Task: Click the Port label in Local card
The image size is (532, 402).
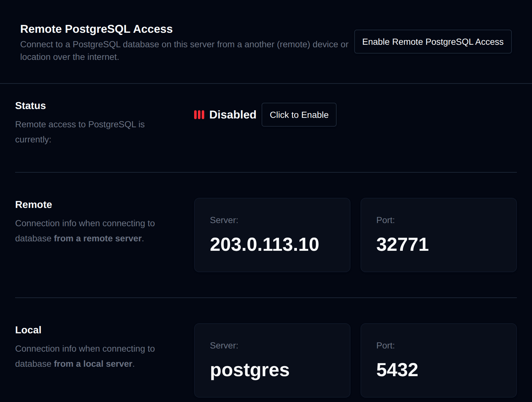Action: click(385, 346)
